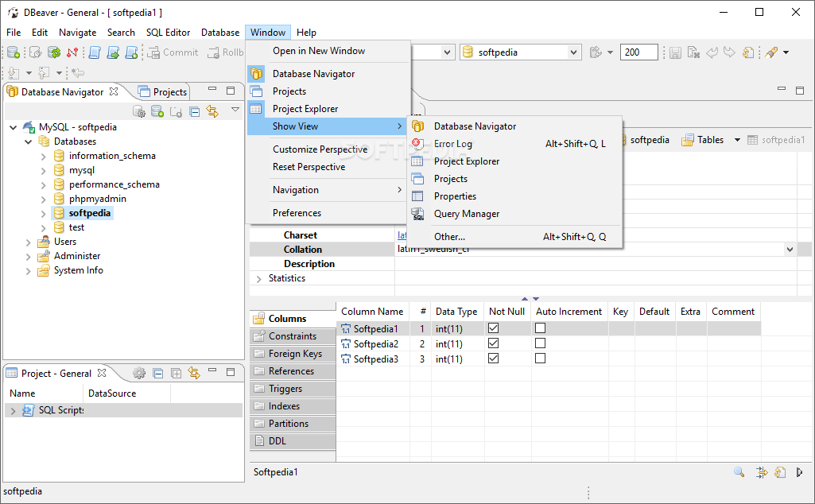Expand the phpmyadmin database node
This screenshot has width=815, height=504.
point(43,199)
